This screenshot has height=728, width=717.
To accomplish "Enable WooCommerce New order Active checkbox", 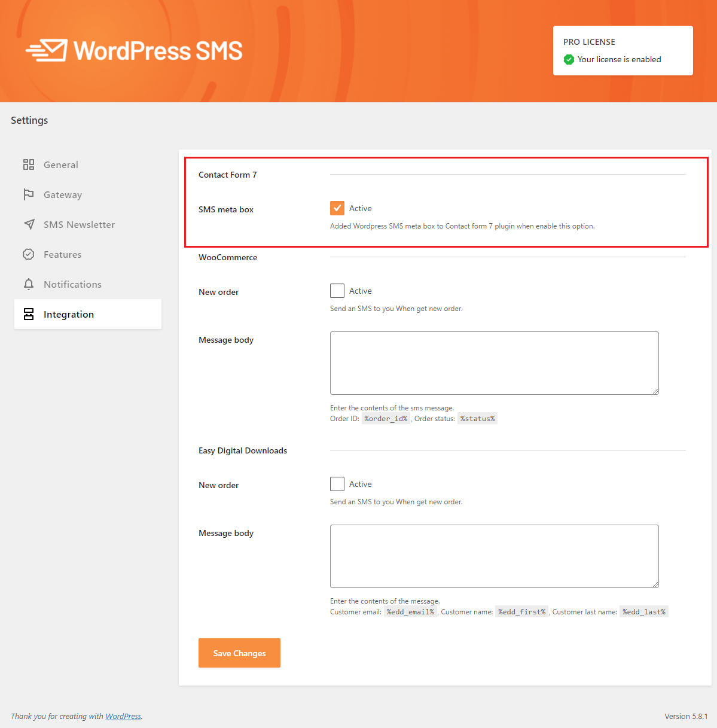I will (337, 291).
